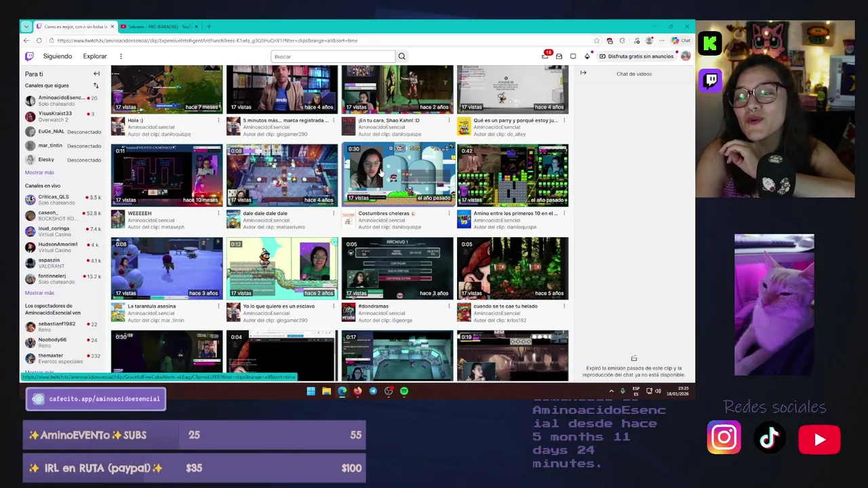868x488 pixels.
Task: Open Firefox from the taskbar
Action: pyautogui.click(x=357, y=391)
